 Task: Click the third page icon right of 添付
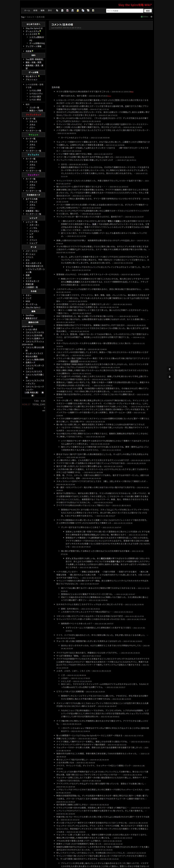click(x=68, y=10)
